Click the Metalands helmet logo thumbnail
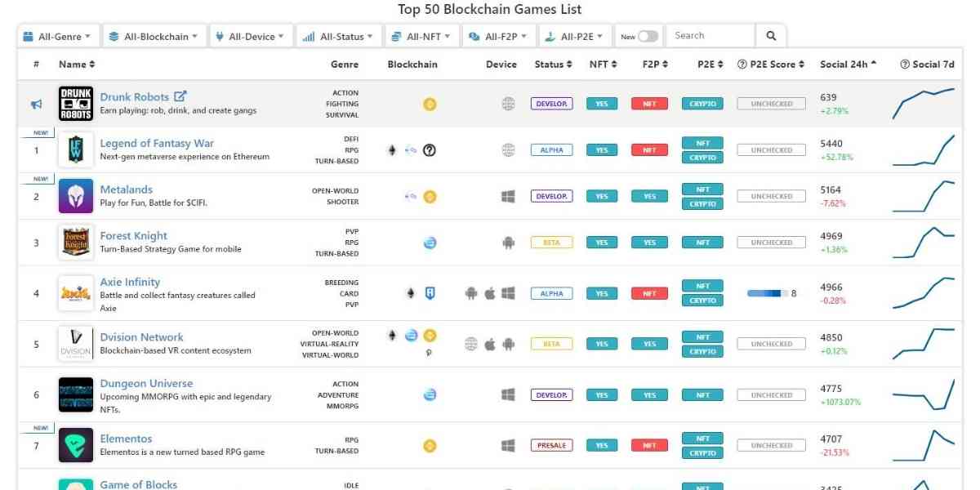The image size is (980, 490). tap(76, 196)
